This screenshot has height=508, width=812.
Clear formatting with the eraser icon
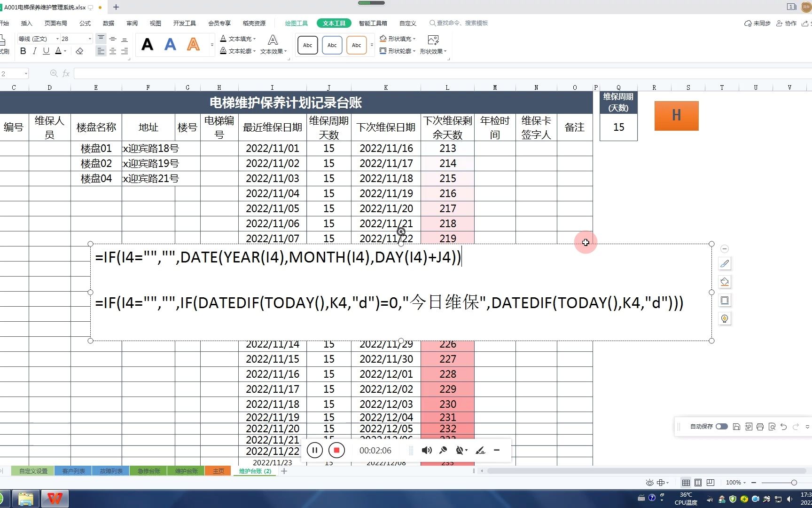point(79,51)
